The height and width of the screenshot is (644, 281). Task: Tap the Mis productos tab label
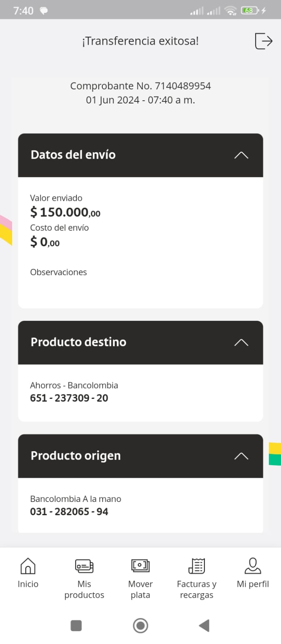[84, 589]
